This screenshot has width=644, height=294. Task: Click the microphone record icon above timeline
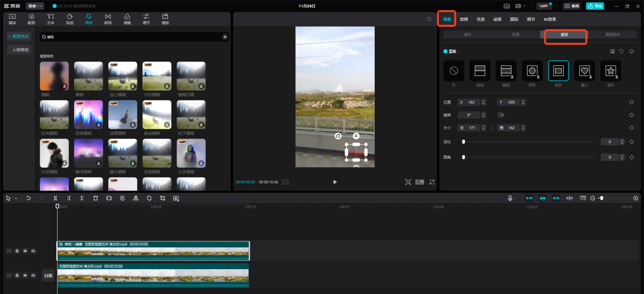(510, 198)
